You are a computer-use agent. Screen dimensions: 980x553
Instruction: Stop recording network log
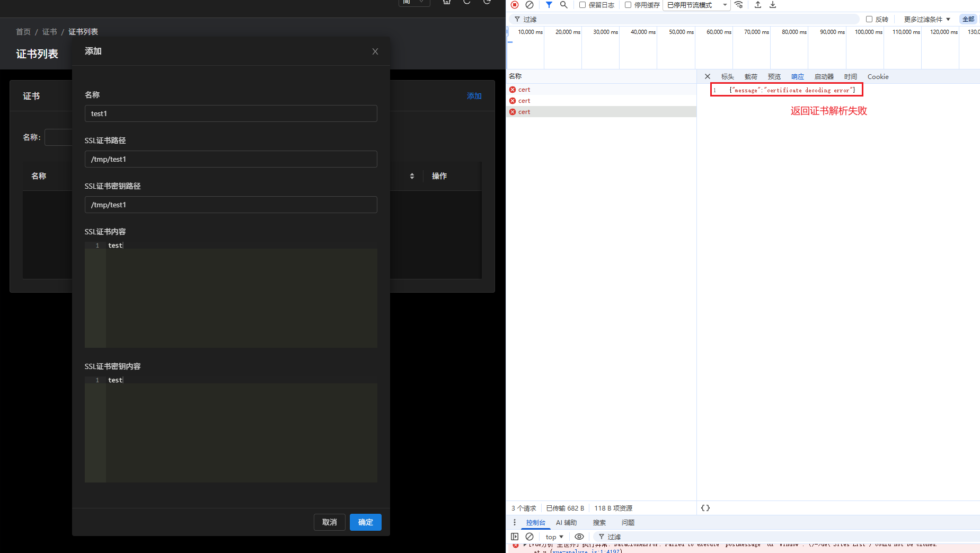point(514,5)
